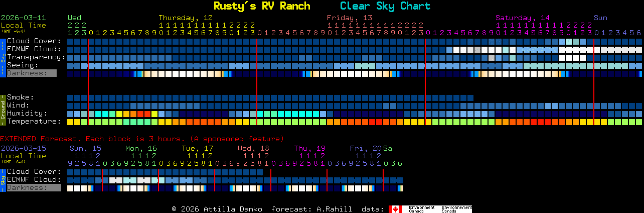Click extended forecast Darkness label
Viewport: 644px width, 213px height.
pos(33,188)
